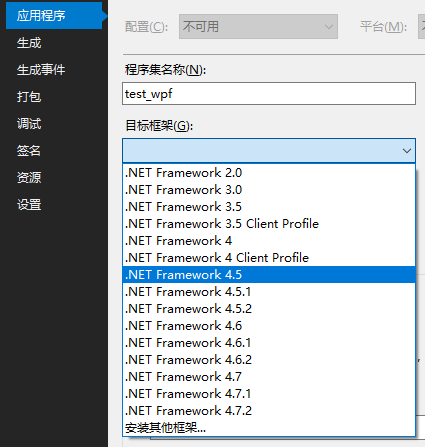Choose .NET Framework 3.0
Viewport: 425px width, 447px height.
click(x=269, y=190)
